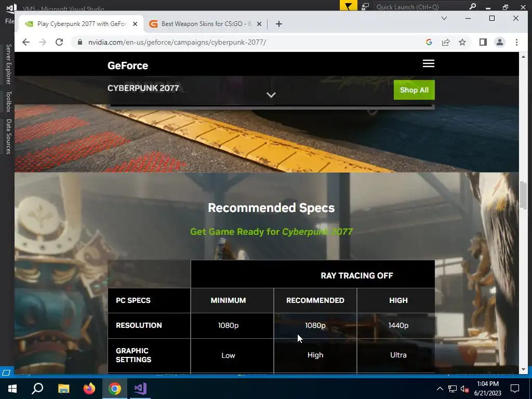
Task: Click the Shop All button
Action: tap(414, 90)
